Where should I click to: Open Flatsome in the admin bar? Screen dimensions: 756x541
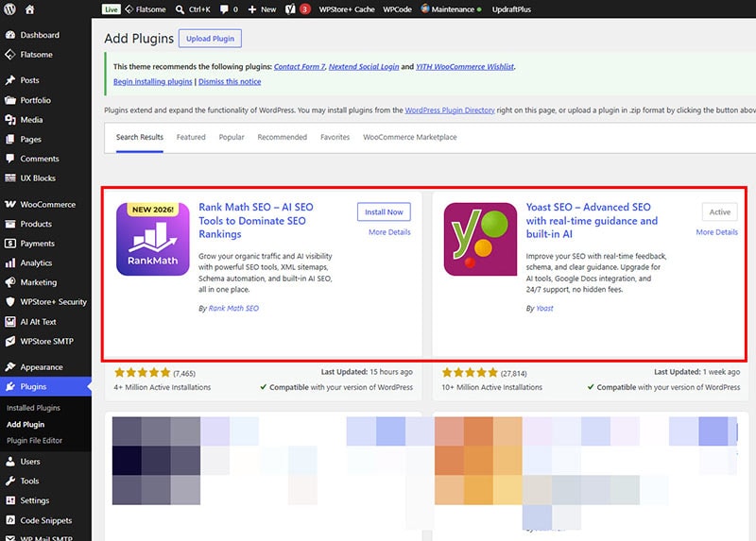146,9
